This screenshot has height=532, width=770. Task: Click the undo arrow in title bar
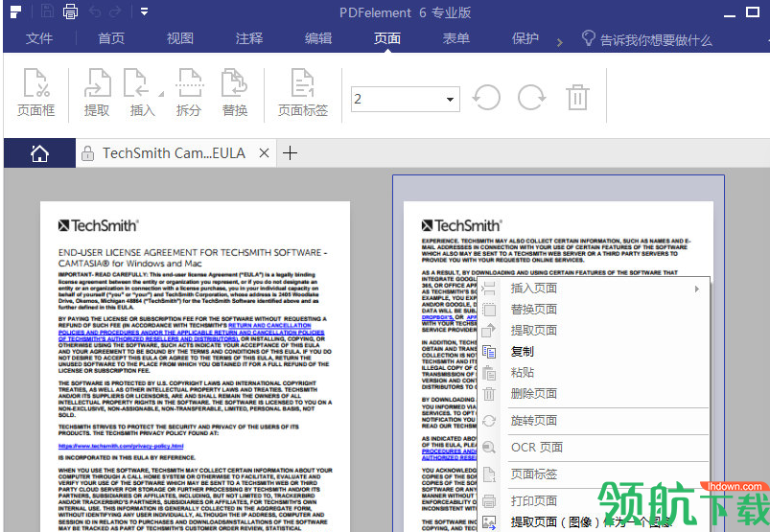(x=95, y=12)
